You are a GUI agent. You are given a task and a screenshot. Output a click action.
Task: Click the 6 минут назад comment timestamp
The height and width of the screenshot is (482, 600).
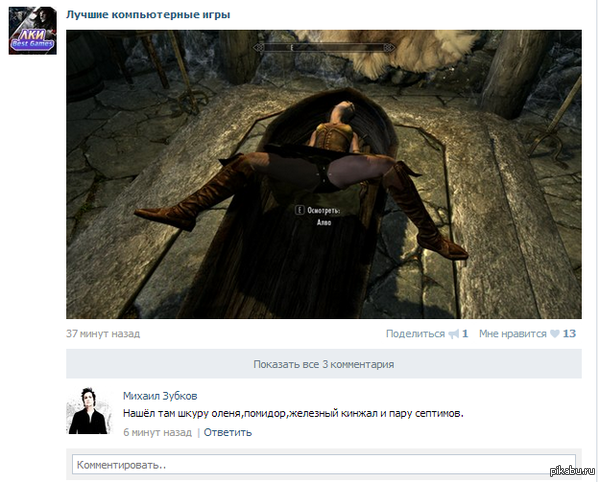click(157, 432)
